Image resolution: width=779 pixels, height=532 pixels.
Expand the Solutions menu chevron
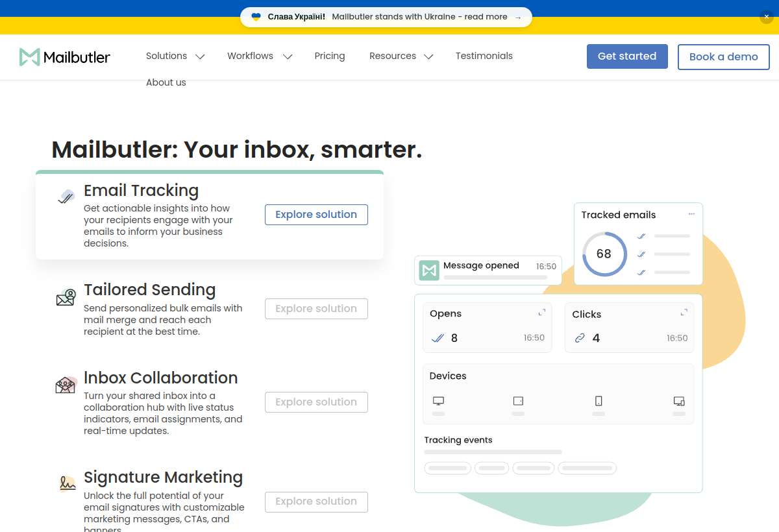(200, 56)
